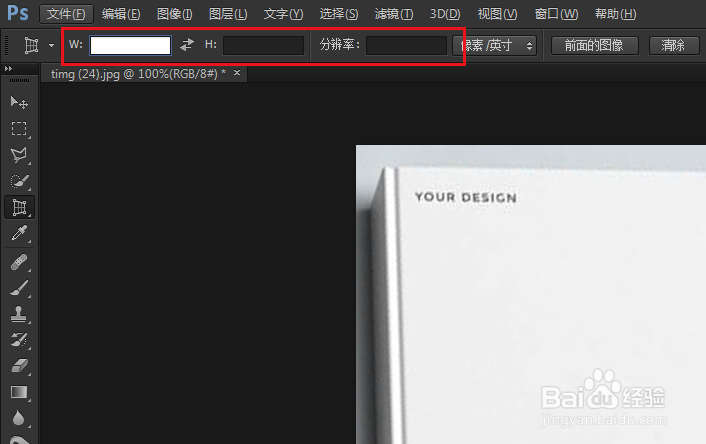Select the Rectangular Marquee tool
The width and height of the screenshot is (706, 444).
19,129
